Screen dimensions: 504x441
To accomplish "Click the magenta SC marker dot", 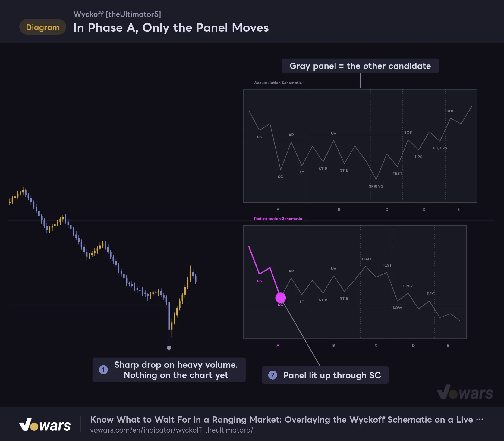I will tap(280, 298).
